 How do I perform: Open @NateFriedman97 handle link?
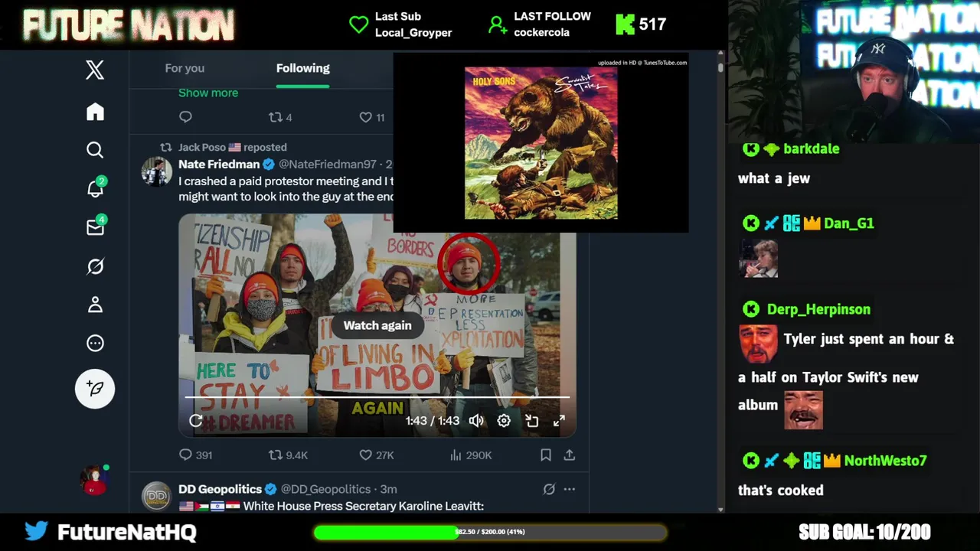coord(328,165)
